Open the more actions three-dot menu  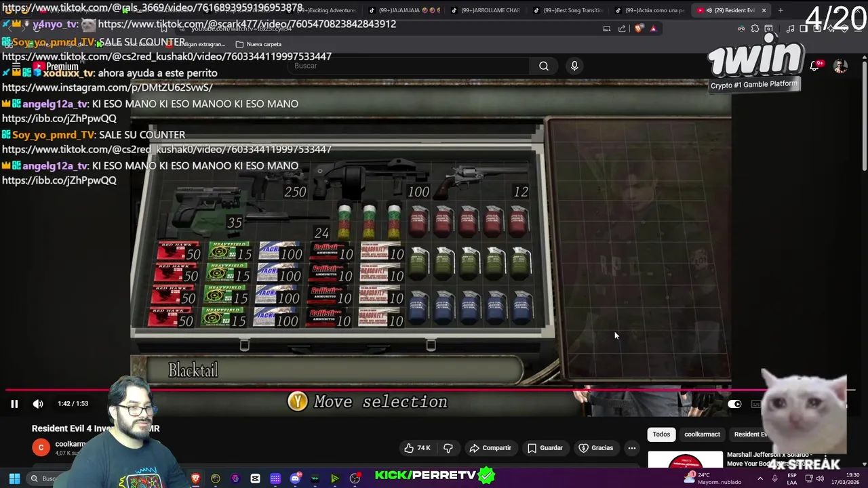click(632, 448)
